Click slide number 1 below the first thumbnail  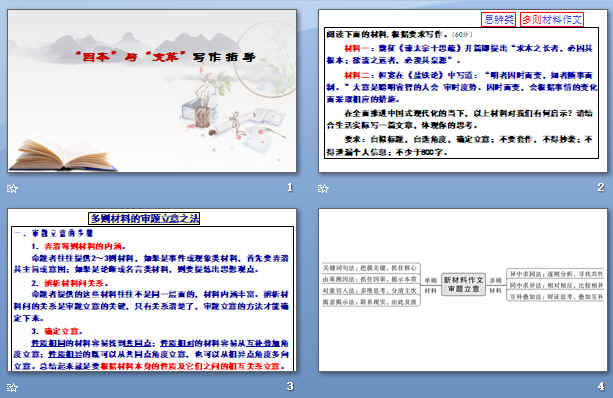[290, 187]
